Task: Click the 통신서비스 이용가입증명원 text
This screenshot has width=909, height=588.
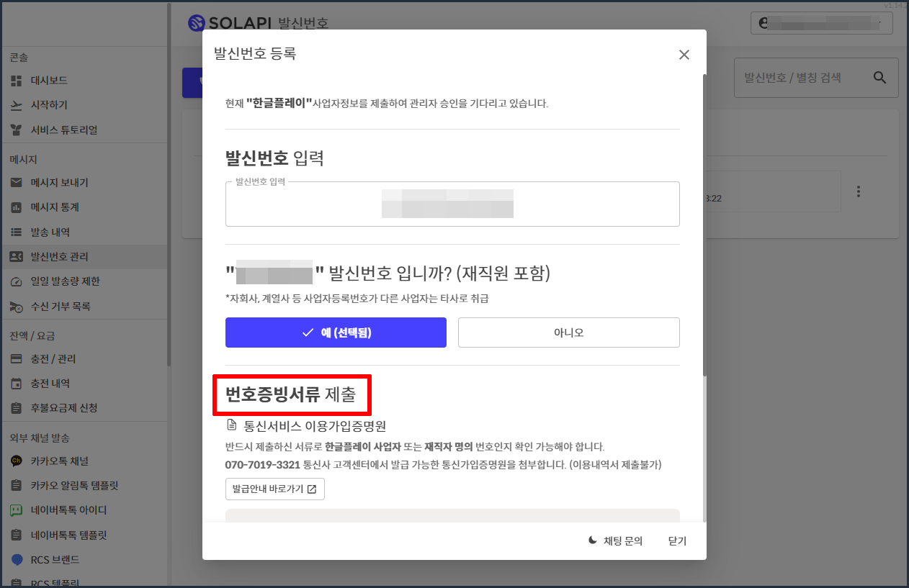Action: (x=315, y=426)
